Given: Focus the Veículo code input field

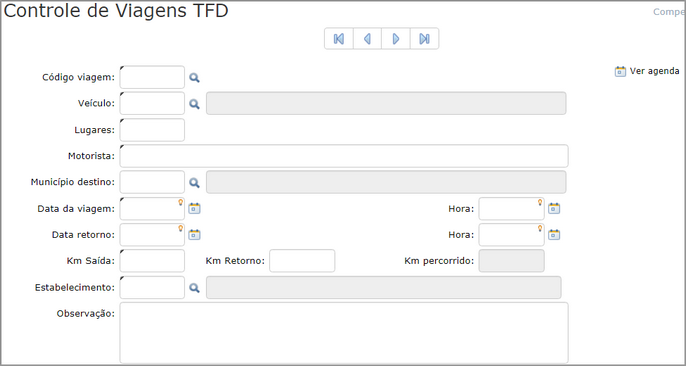Looking at the screenshot, I should (x=152, y=104).
